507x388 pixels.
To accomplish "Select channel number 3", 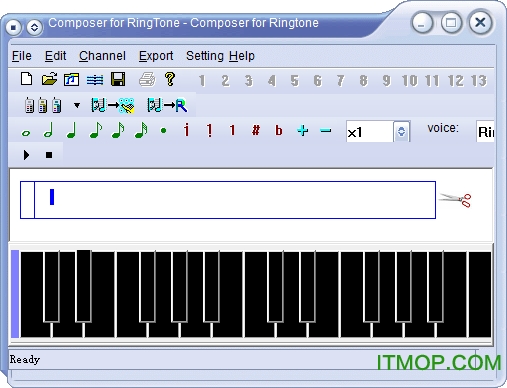I will (249, 81).
